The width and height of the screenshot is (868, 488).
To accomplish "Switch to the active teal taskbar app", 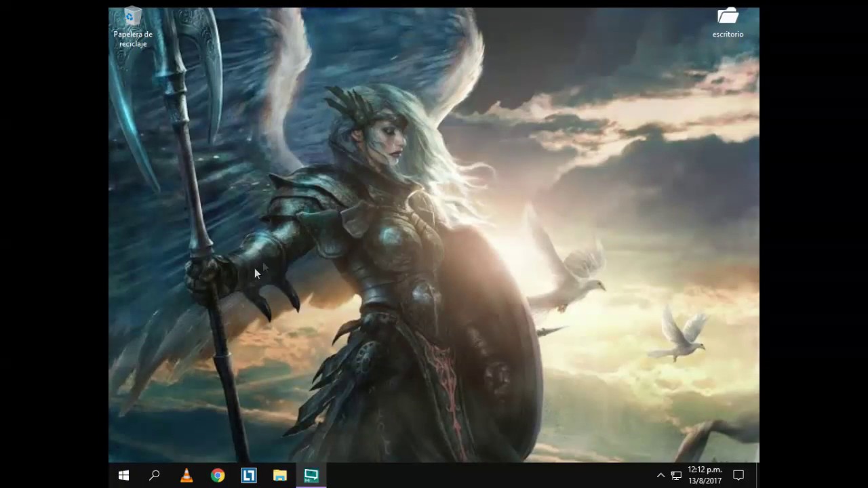I will pos(311,476).
